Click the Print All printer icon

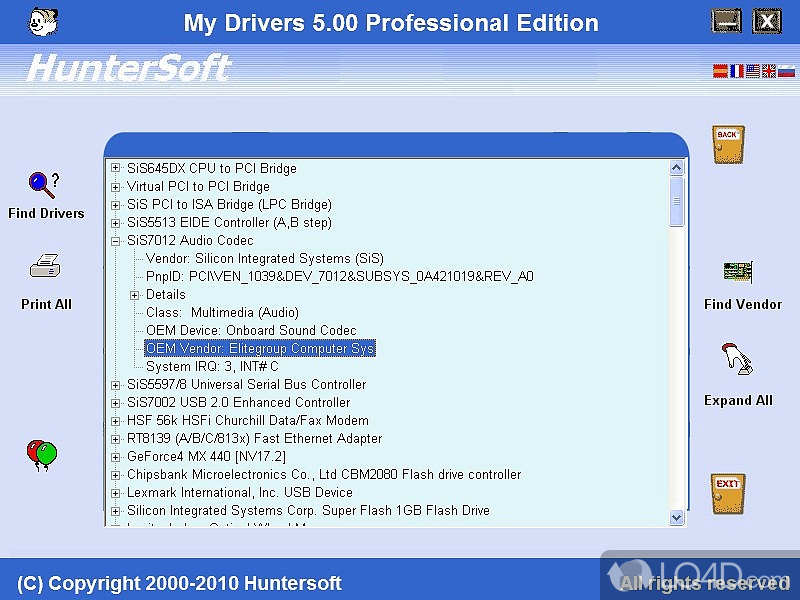click(45, 265)
